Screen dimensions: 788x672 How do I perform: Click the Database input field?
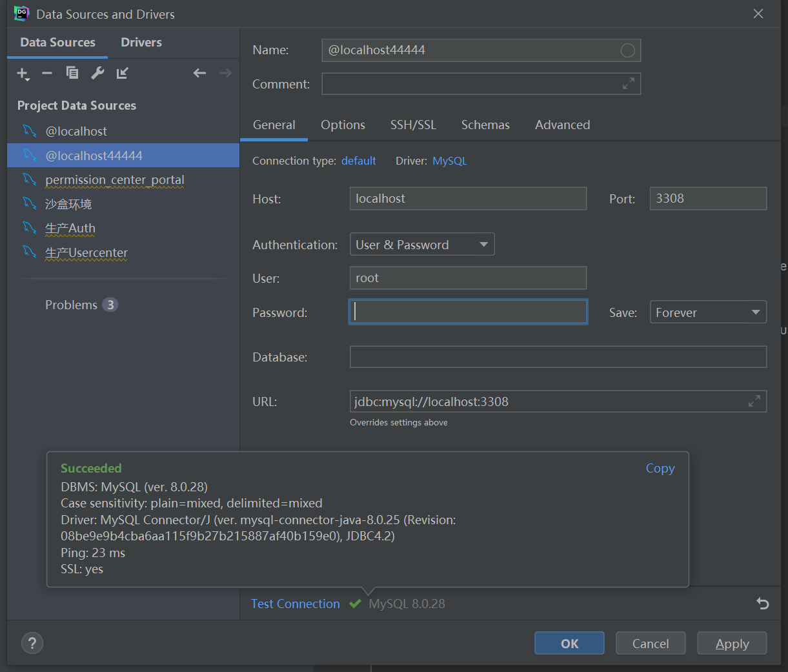(558, 357)
